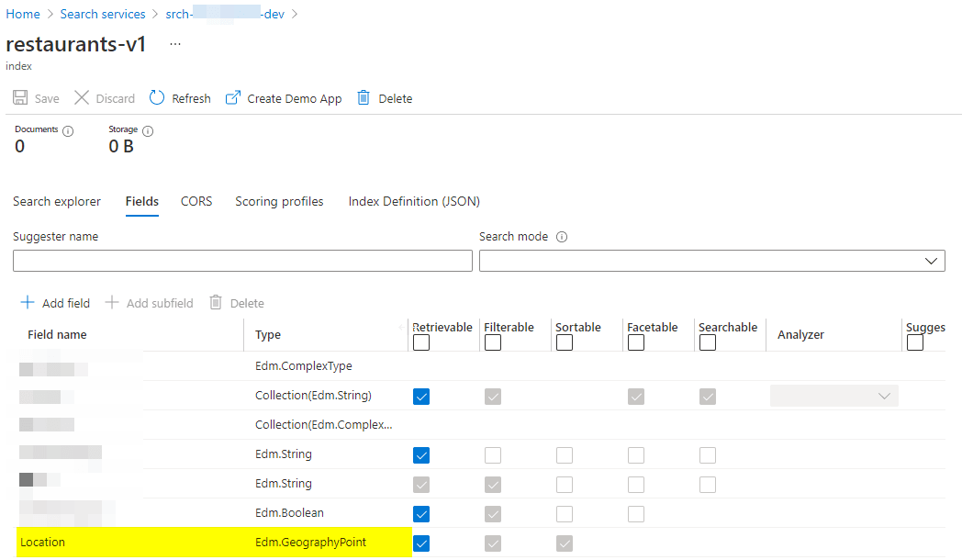Image resolution: width=962 pixels, height=560 pixels.
Task: Toggle the Filterable header checkbox
Action: (x=492, y=342)
